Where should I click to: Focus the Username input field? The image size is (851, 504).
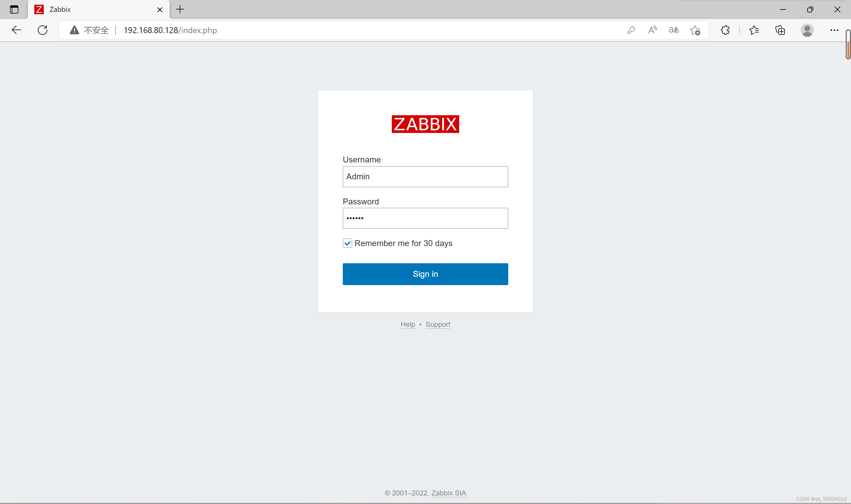click(x=425, y=177)
